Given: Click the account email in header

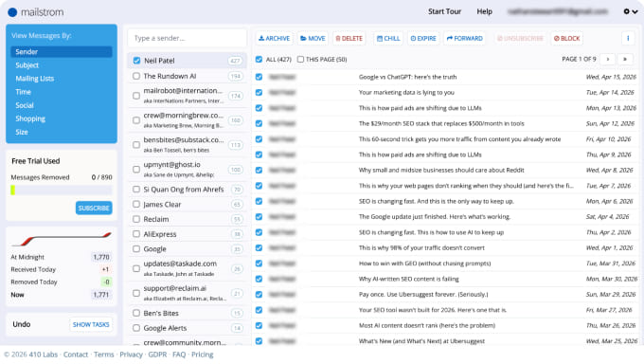Looking at the screenshot, I should [x=557, y=11].
